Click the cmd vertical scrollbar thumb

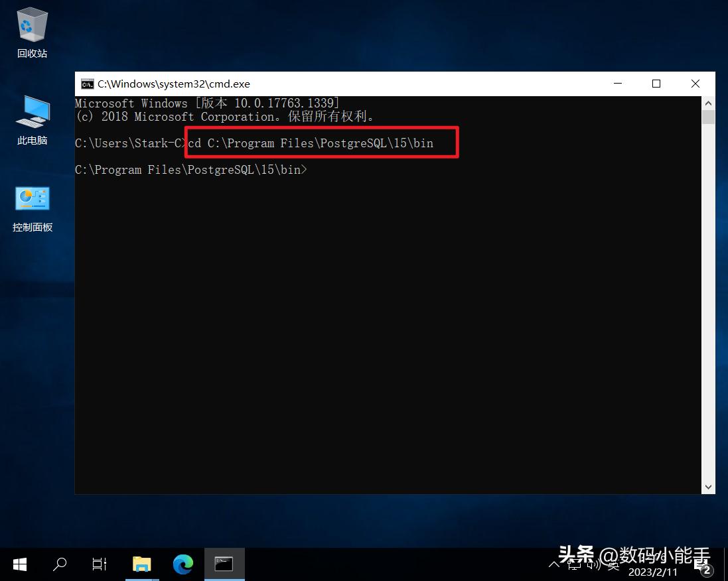coord(708,117)
